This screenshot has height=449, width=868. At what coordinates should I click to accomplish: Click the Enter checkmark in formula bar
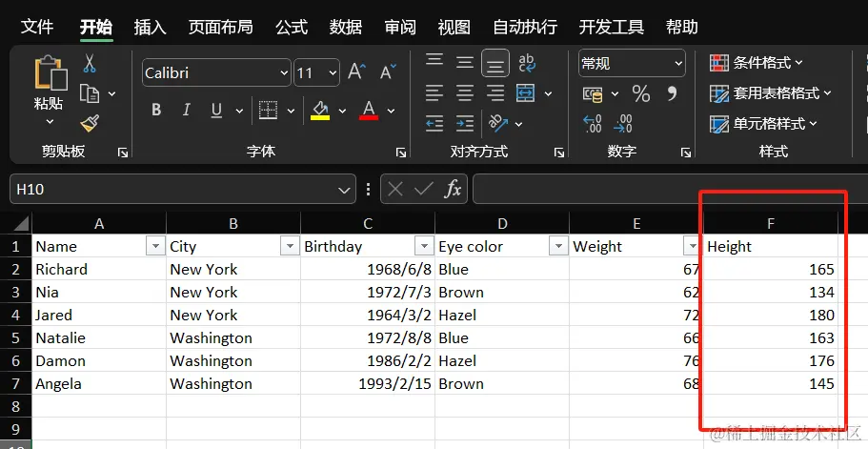(423, 190)
